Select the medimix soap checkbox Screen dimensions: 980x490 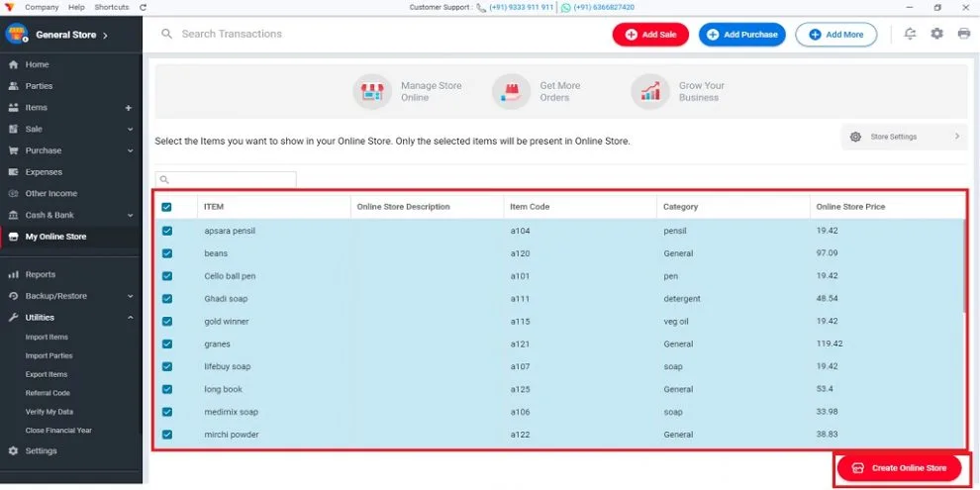[167, 412]
